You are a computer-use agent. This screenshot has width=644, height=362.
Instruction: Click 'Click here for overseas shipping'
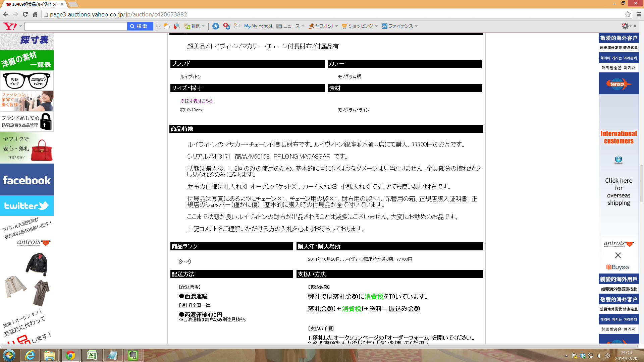[619, 192]
